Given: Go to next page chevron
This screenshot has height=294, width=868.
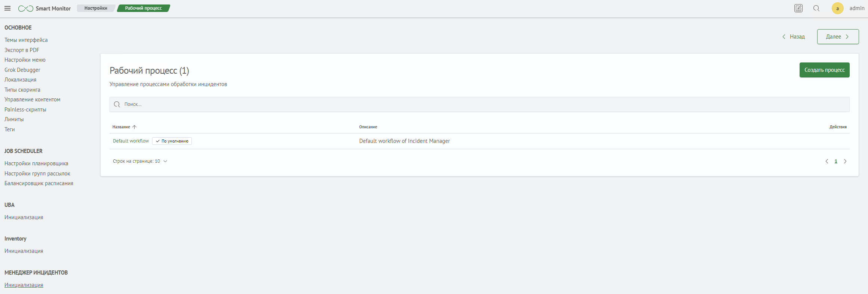Looking at the screenshot, I should [845, 161].
